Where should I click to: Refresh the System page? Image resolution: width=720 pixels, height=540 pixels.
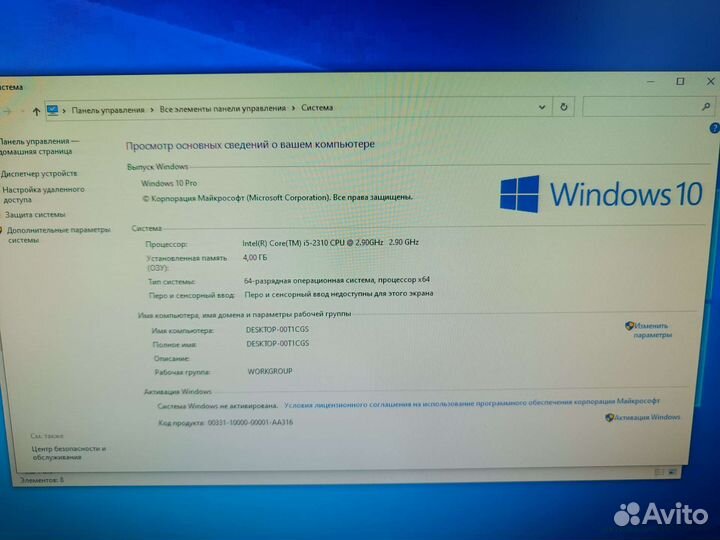coord(563,107)
